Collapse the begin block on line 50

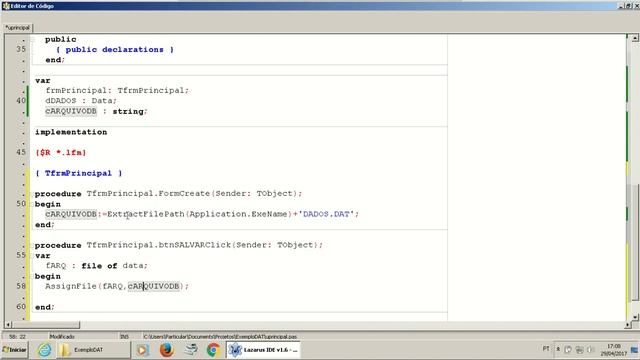(32, 204)
